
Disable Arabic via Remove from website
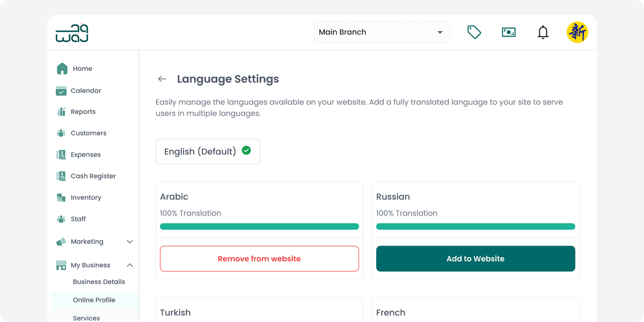coord(259,258)
